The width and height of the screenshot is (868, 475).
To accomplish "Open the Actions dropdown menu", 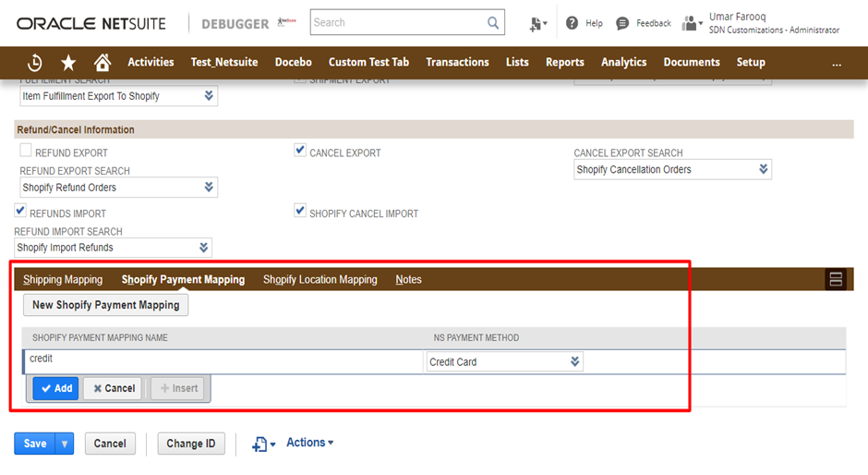I will (x=310, y=443).
